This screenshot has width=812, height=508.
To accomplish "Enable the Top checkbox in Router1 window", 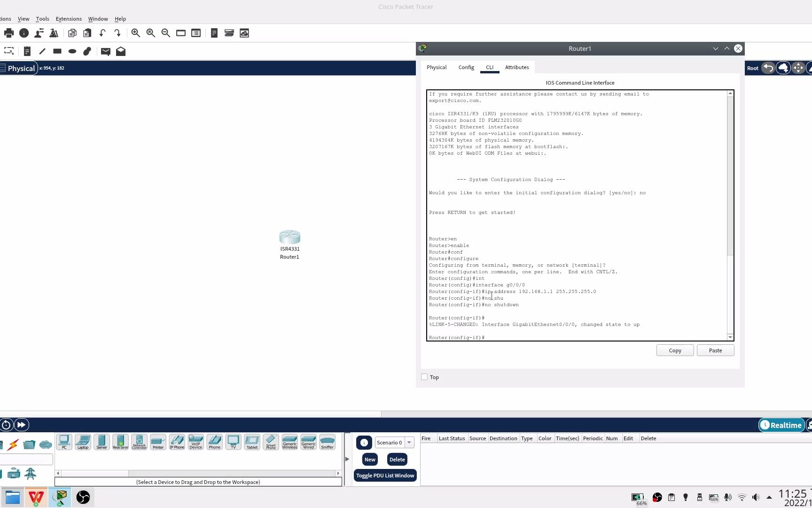I will tap(424, 377).
